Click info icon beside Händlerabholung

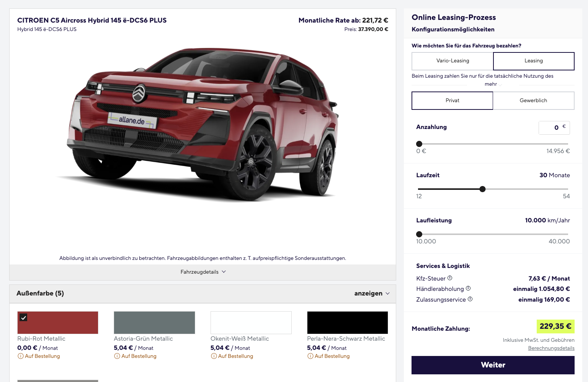[x=468, y=288]
